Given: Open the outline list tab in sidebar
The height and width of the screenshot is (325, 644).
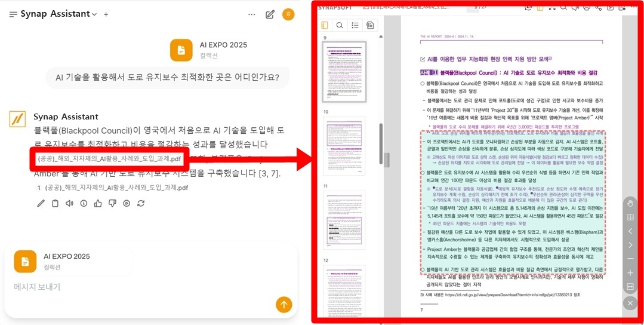Looking at the screenshot, I should click(x=355, y=26).
